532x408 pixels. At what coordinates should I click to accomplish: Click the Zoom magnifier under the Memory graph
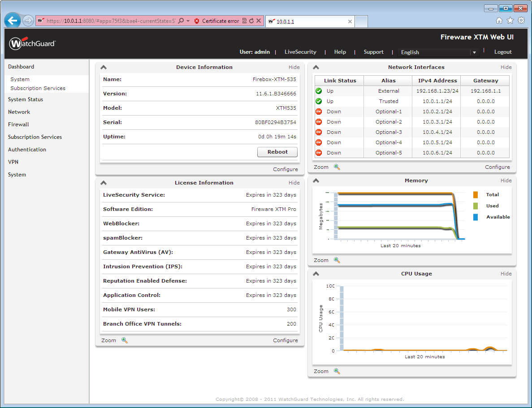[337, 260]
